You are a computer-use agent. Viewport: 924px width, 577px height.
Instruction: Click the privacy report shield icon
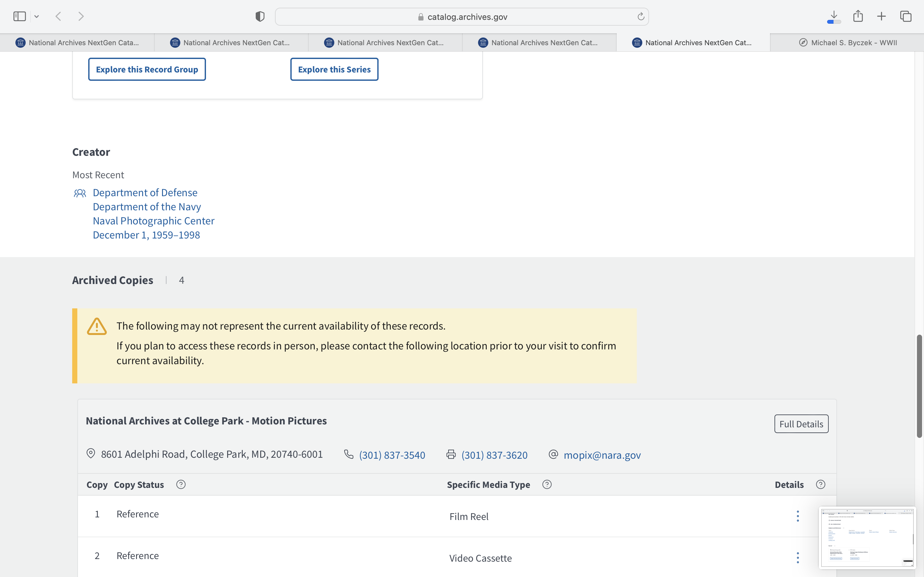point(260,16)
